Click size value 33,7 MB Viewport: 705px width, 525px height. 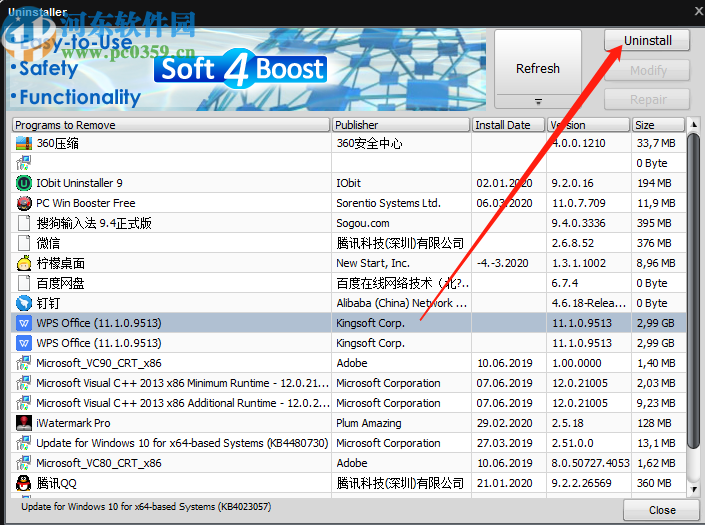[656, 143]
